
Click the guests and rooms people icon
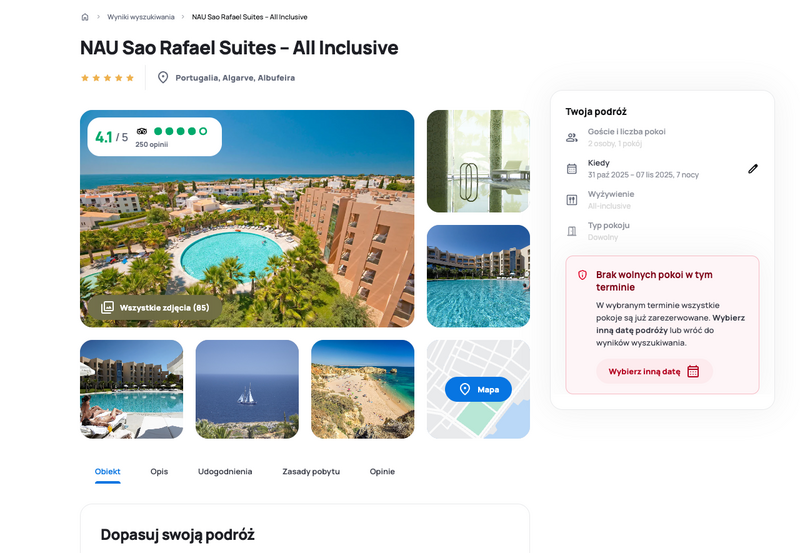[x=572, y=137]
